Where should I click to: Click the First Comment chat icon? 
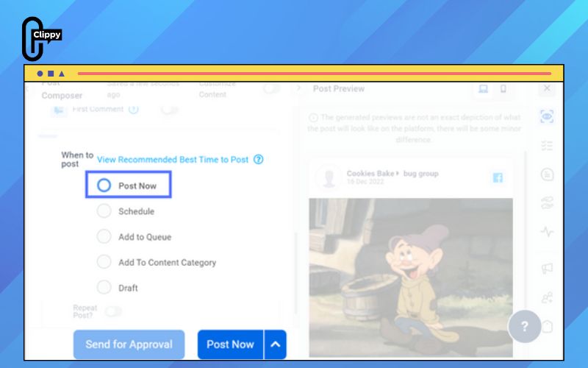tap(59, 110)
